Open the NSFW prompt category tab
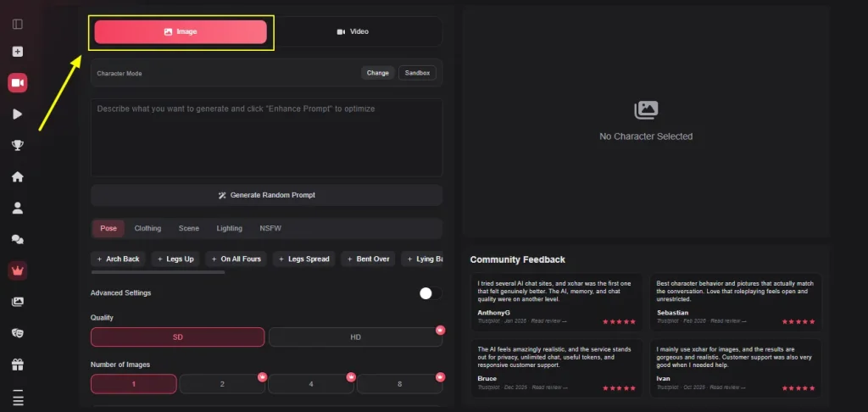The height and width of the screenshot is (412, 868). [x=270, y=228]
